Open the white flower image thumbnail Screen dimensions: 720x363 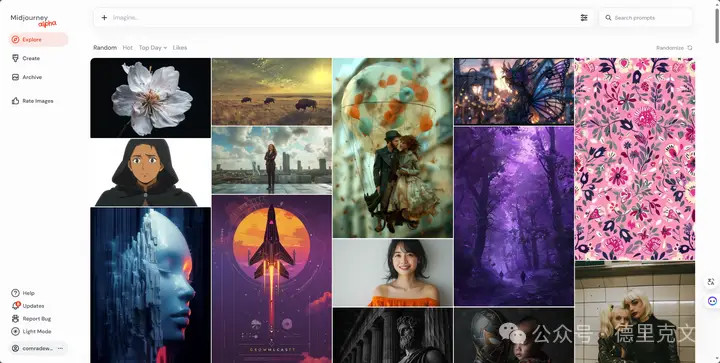click(151, 98)
